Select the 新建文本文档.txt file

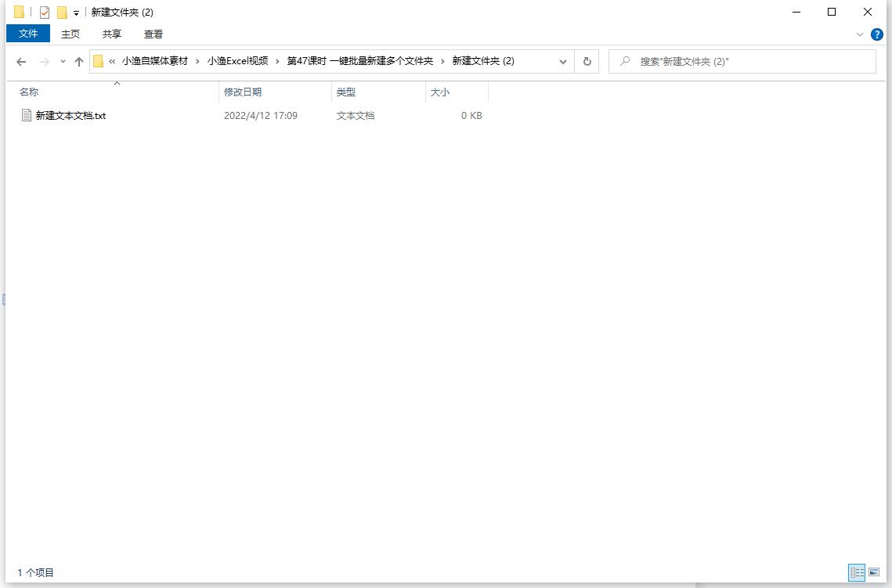[x=70, y=115]
